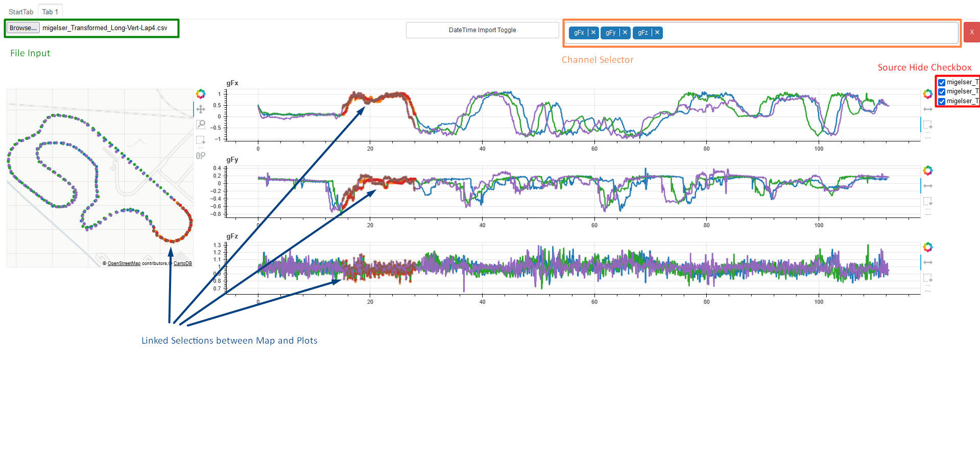Click the gFz tag label in channel selector

pyautogui.click(x=643, y=33)
